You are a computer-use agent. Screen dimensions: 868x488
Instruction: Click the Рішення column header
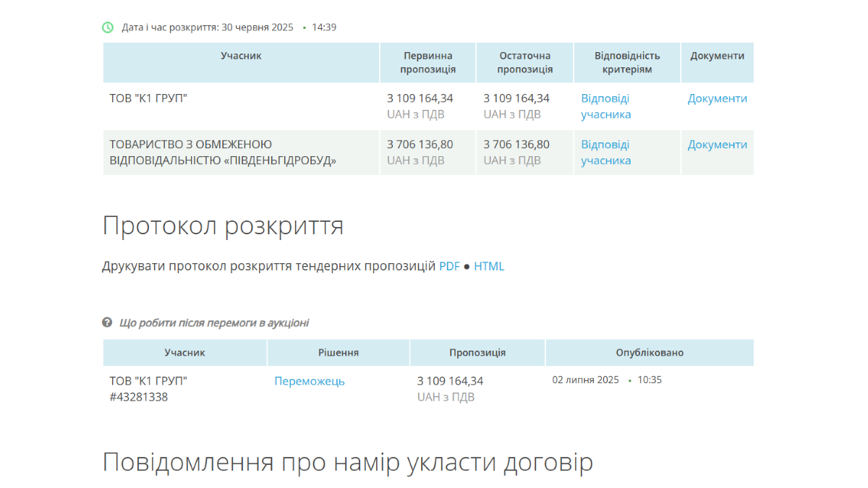(x=339, y=353)
